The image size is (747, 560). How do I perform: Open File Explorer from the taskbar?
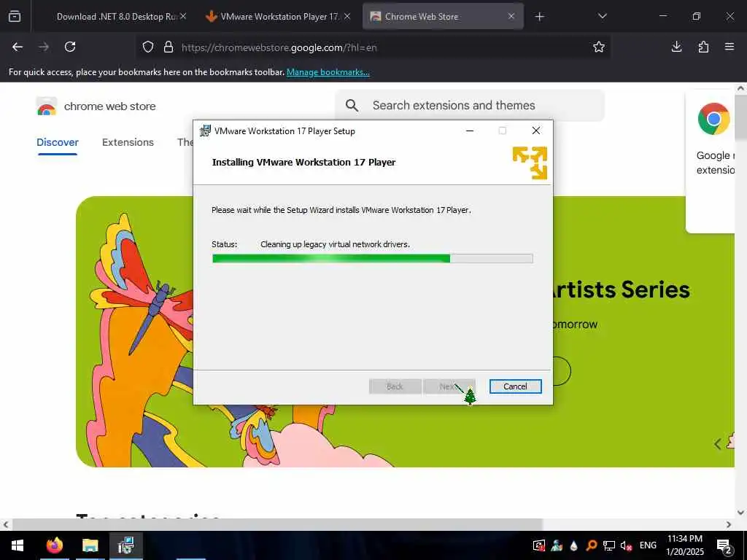[x=90, y=545]
